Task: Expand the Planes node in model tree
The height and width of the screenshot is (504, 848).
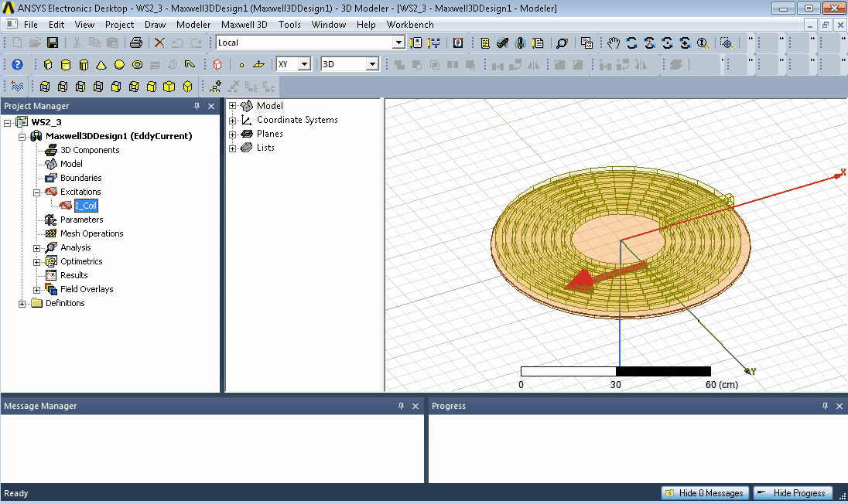Action: [233, 135]
